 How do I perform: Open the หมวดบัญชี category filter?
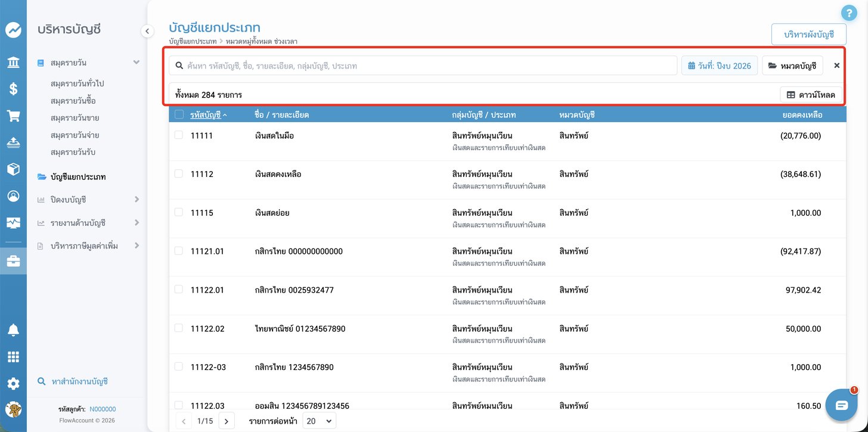(792, 66)
